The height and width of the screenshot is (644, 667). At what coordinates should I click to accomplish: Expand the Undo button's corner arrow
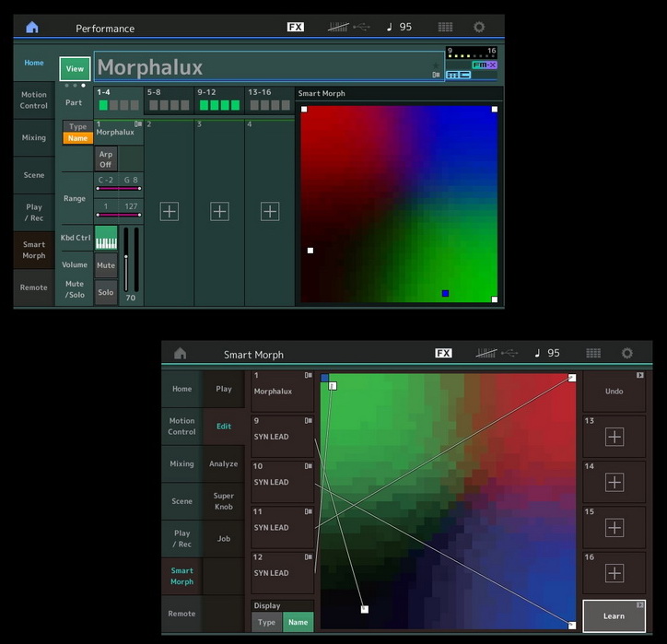click(x=639, y=375)
